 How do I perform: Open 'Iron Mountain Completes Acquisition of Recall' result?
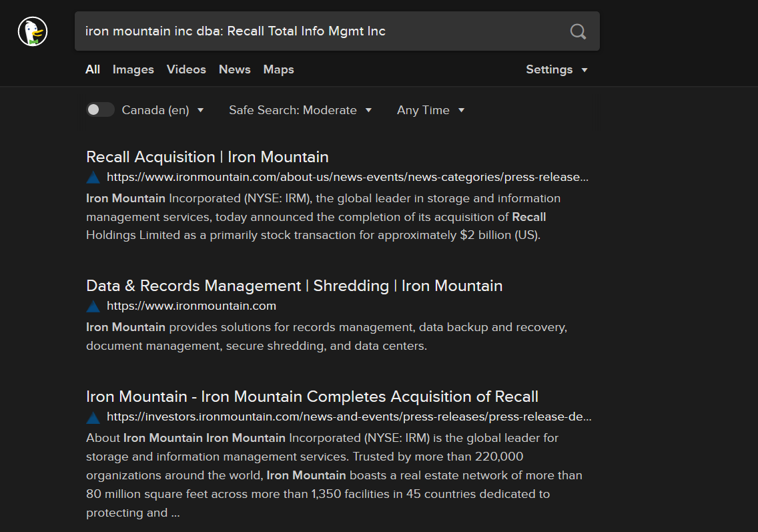tap(312, 396)
